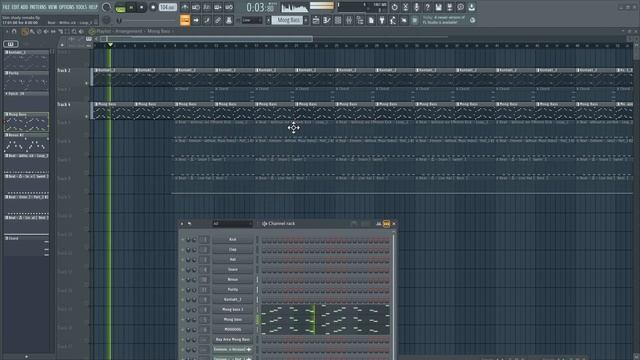Screen dimensions: 640x360
Task: Click Bay Area Moog Bass channel button
Action: pyautogui.click(x=232, y=340)
